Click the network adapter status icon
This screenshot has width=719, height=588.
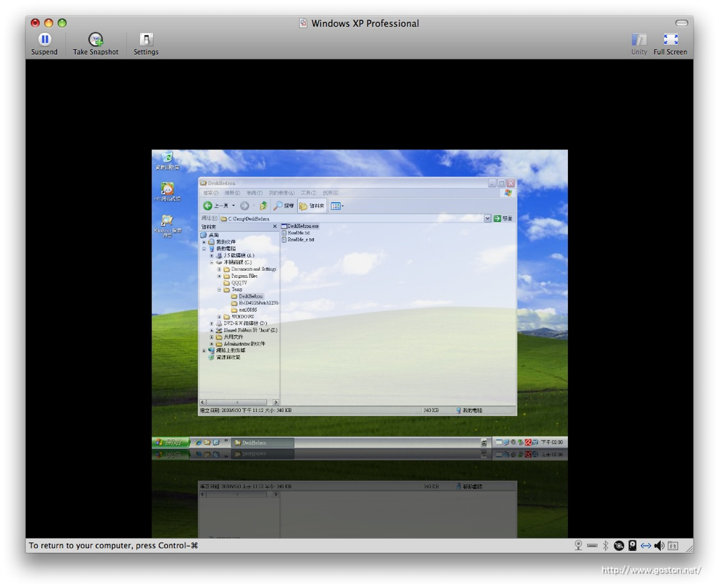coord(646,545)
